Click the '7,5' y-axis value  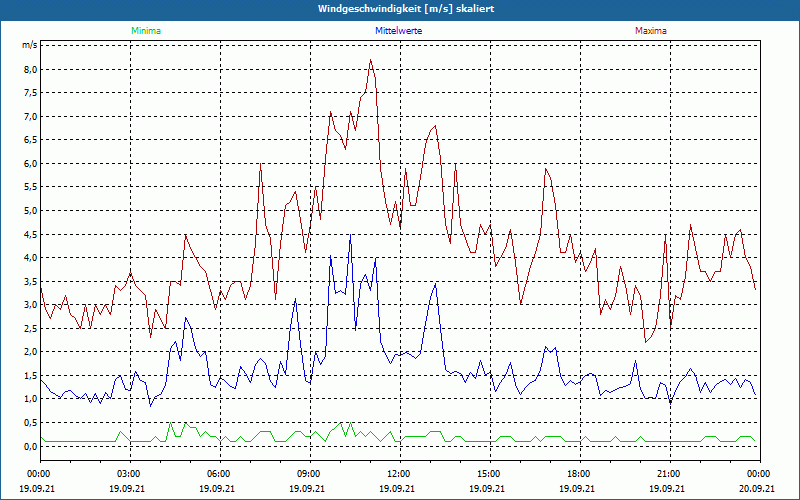pos(31,93)
